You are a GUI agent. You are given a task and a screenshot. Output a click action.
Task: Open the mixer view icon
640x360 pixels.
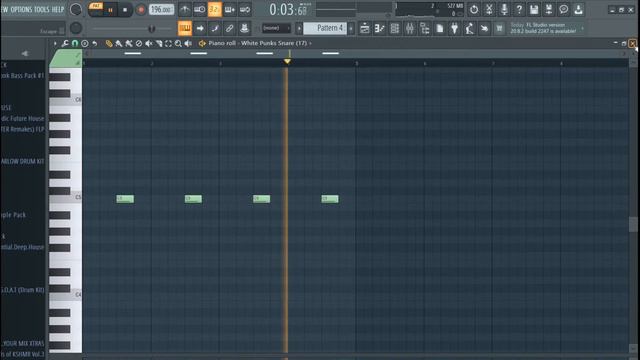409,28
